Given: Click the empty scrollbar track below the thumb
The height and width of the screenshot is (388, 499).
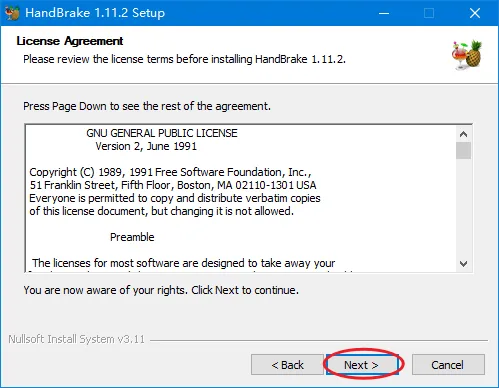Looking at the screenshot, I should tap(463, 207).
